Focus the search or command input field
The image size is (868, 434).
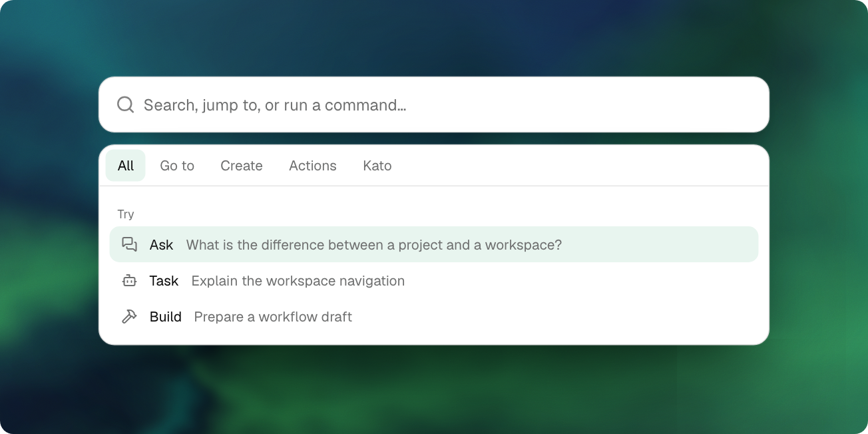434,105
